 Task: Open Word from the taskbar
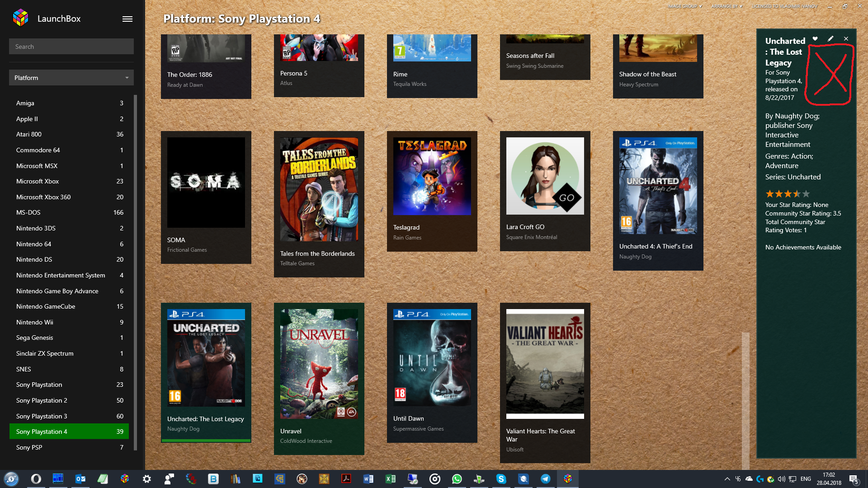(x=368, y=479)
